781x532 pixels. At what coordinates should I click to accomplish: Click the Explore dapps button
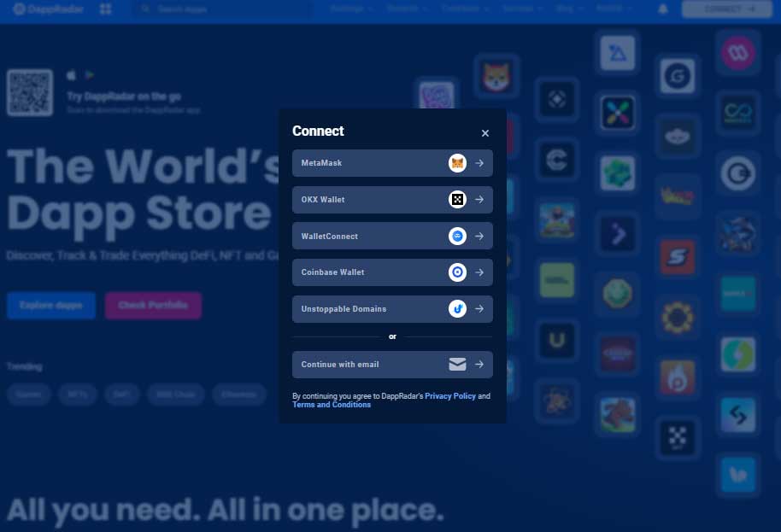click(x=51, y=305)
